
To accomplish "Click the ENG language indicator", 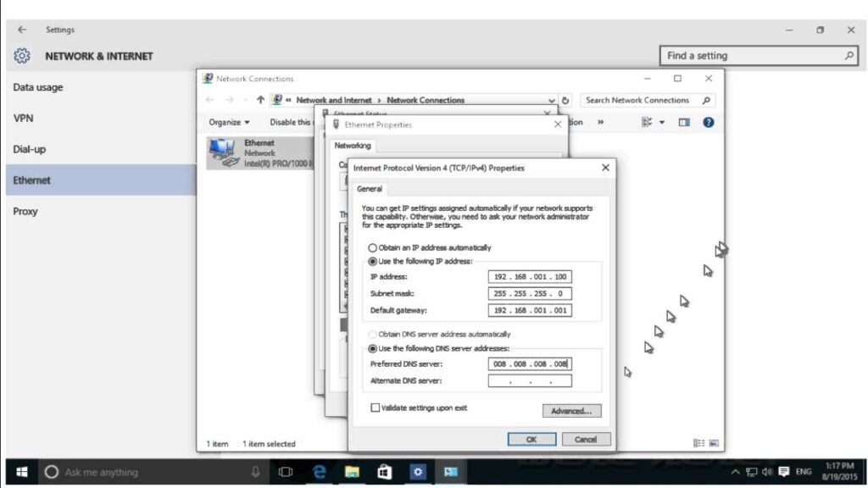I will [x=804, y=472].
